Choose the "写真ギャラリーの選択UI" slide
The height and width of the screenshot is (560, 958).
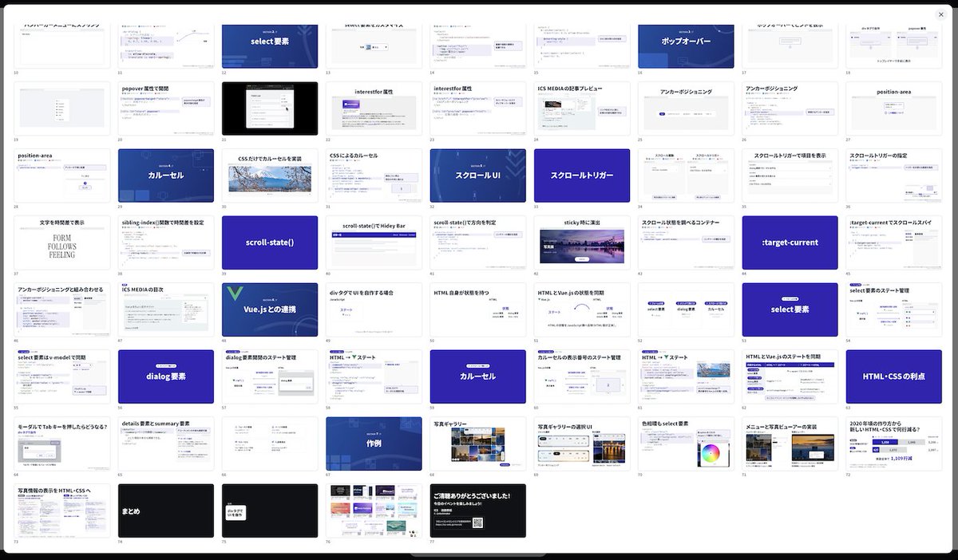(x=582, y=444)
